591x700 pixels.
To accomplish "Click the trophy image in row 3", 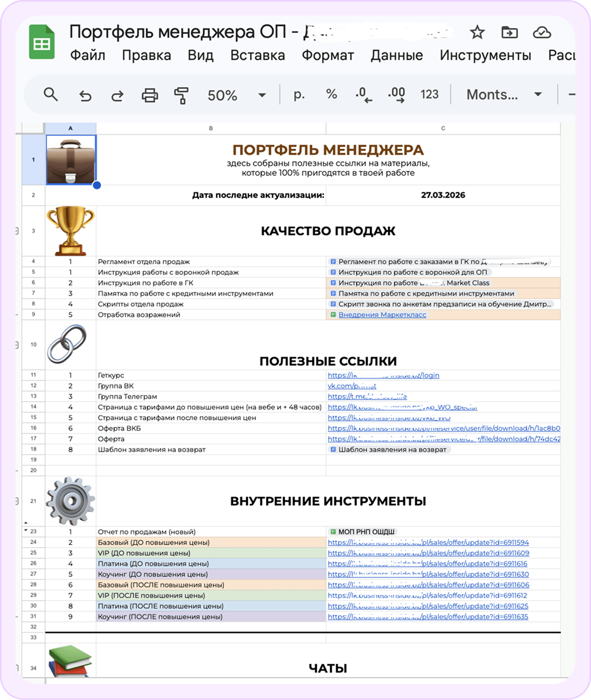I will (x=71, y=231).
